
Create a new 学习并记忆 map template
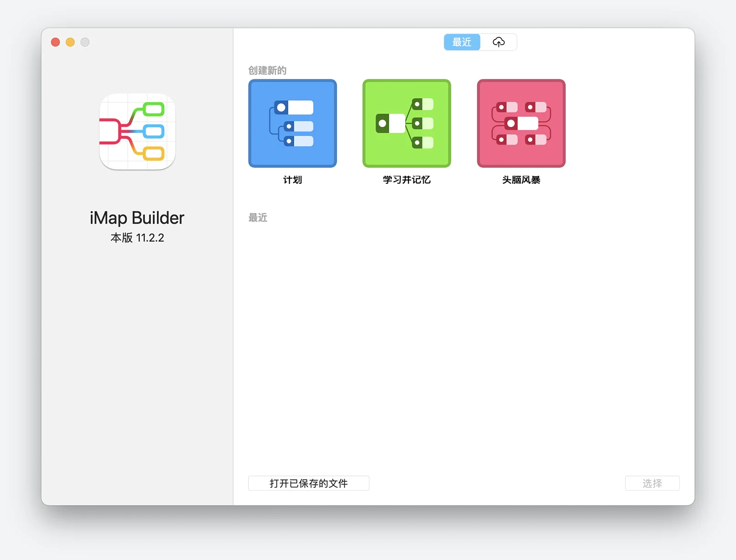coord(407,123)
